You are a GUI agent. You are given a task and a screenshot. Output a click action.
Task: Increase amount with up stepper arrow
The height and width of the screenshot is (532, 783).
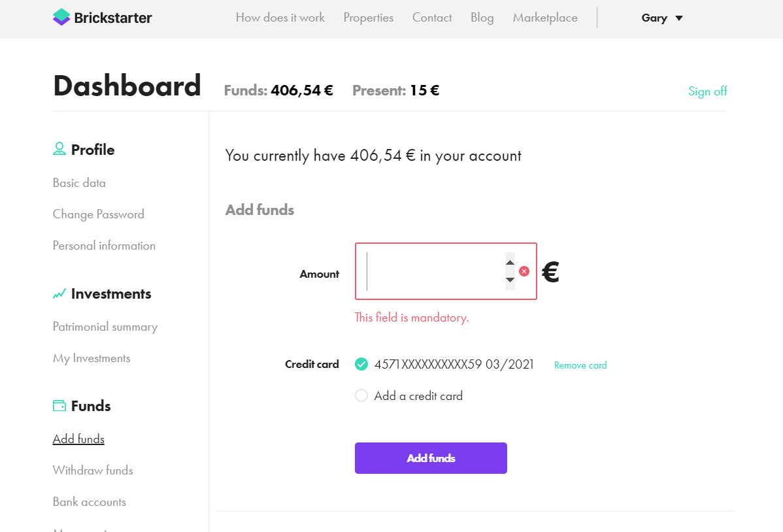point(510,262)
